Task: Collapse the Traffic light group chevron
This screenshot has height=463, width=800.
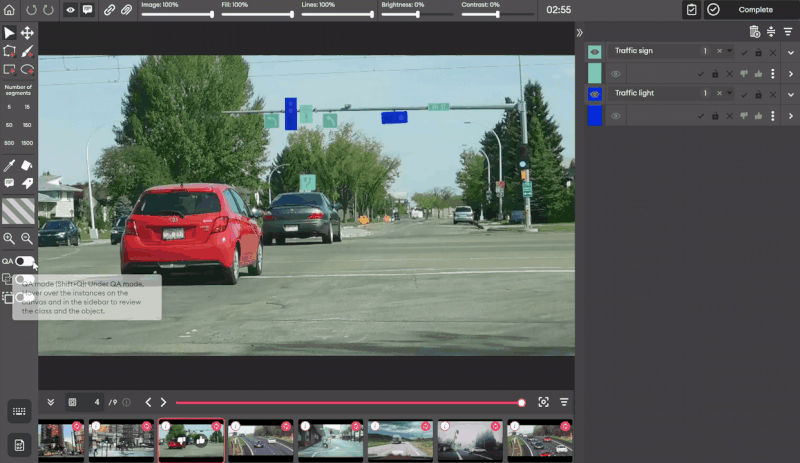Action: pos(790,94)
